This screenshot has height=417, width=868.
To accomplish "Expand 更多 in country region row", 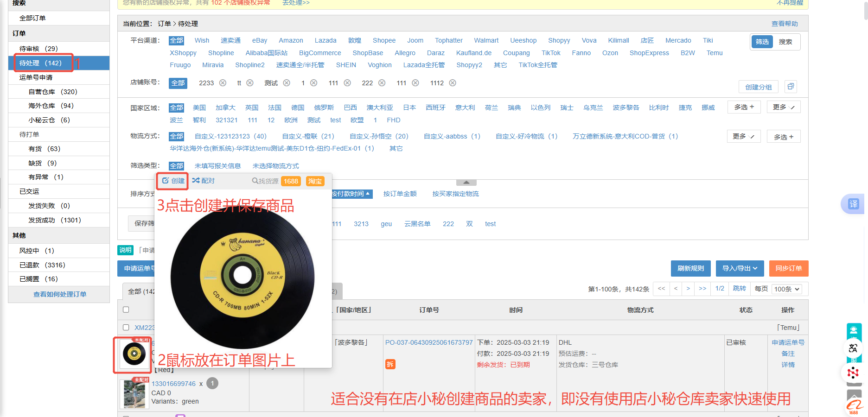I will pos(784,107).
